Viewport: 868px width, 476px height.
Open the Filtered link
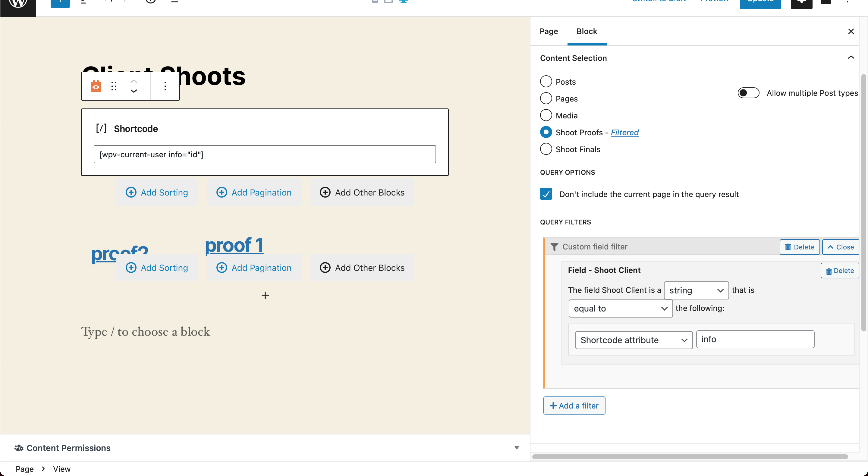tap(624, 132)
